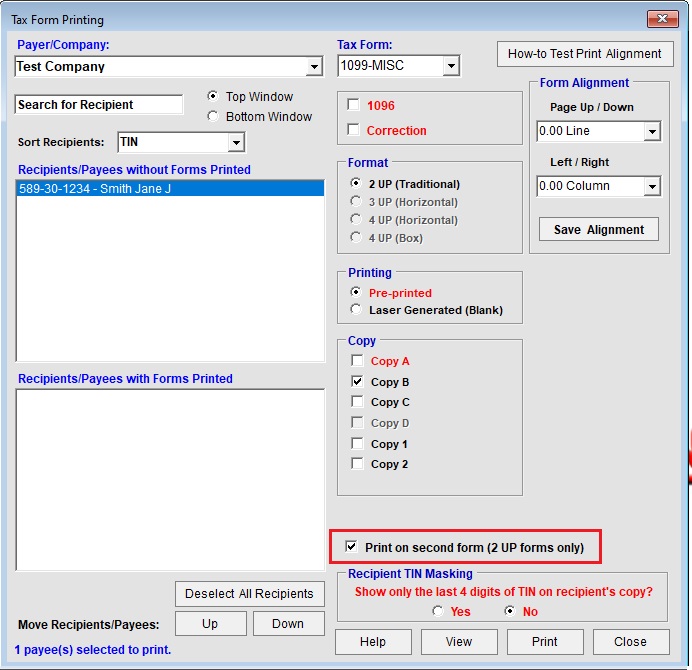This screenshot has width=692, height=670.
Task: Check the Copy D checkbox
Action: click(x=357, y=422)
